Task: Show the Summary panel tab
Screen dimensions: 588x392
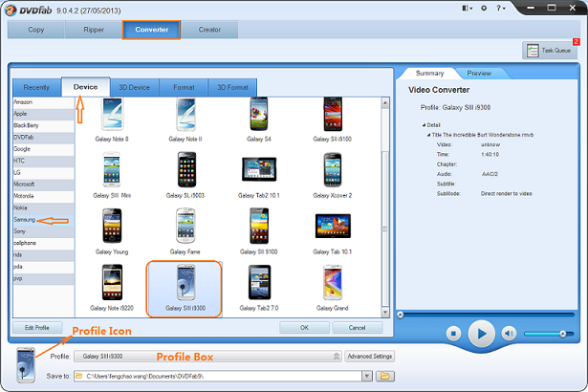Action: point(429,74)
